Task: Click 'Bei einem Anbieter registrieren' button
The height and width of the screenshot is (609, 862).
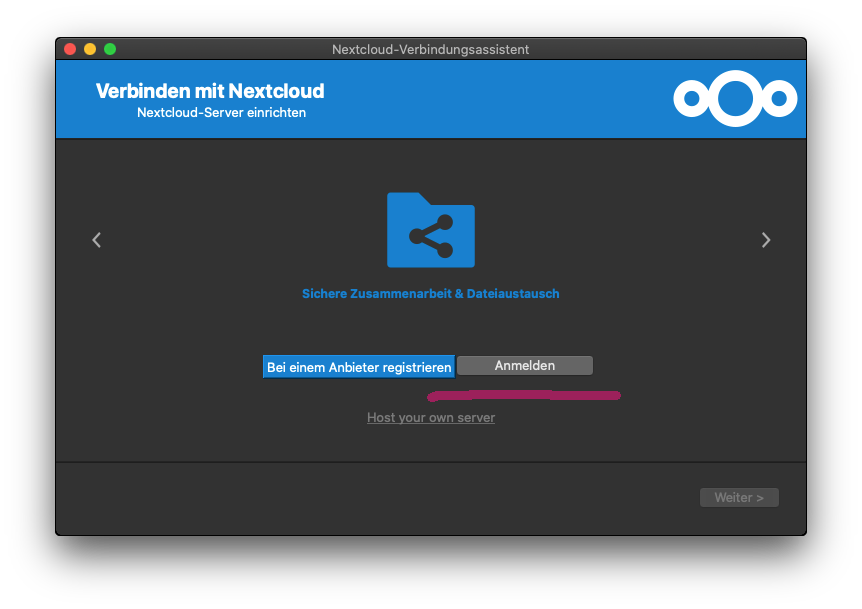Action: coord(359,367)
